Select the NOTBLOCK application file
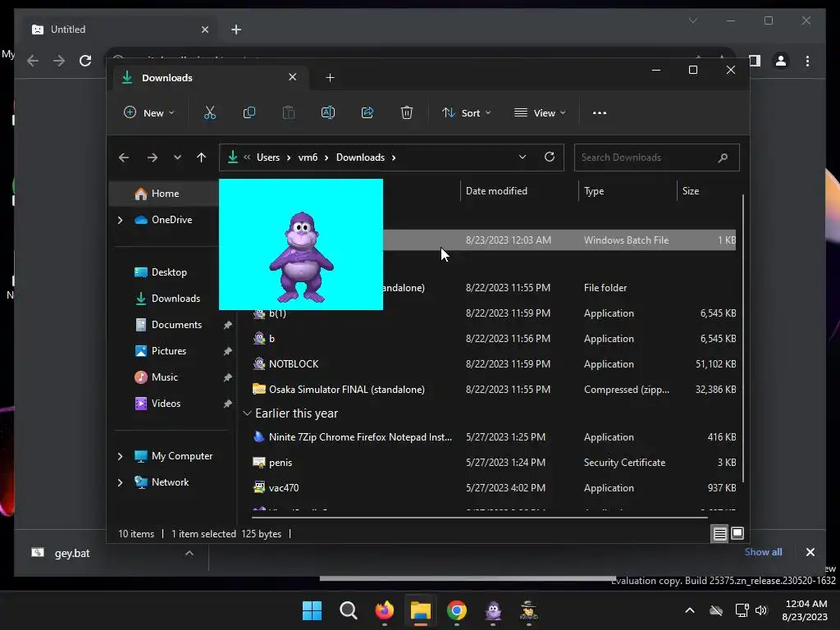The image size is (840, 630). [493, 364]
